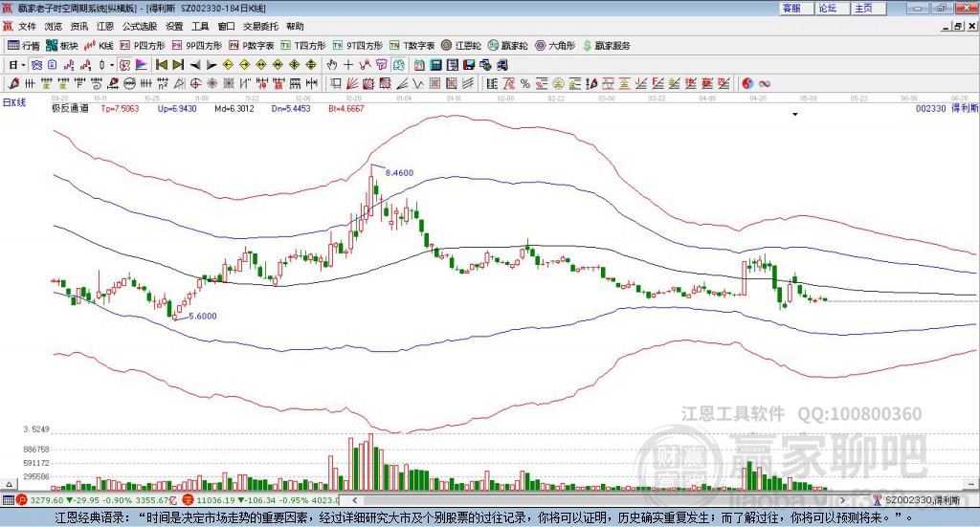Image resolution: width=980 pixels, height=527 pixels.
Task: Select the zigzag wave line tool
Action: (418, 83)
